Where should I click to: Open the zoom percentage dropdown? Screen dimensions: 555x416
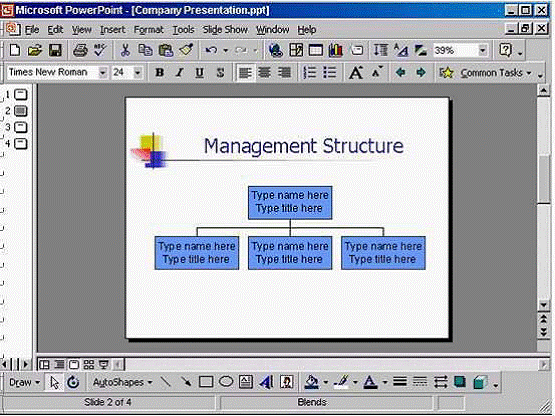(x=482, y=50)
